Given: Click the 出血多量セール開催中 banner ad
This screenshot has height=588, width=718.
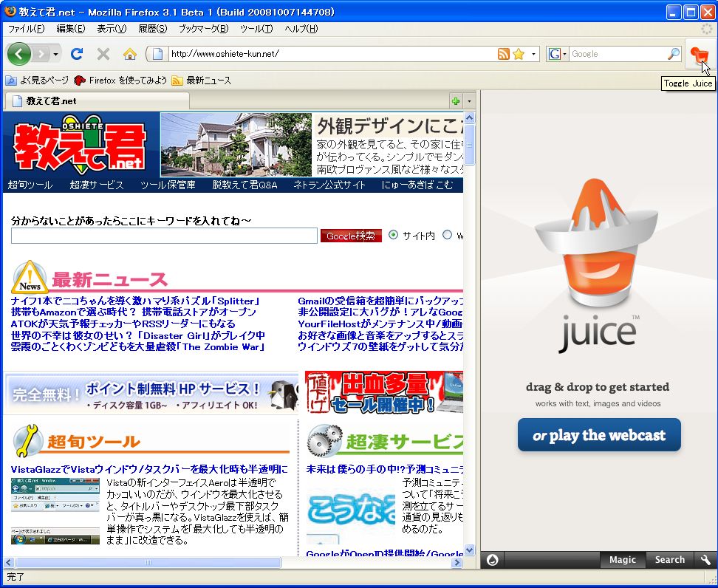Looking at the screenshot, I should (x=384, y=392).
